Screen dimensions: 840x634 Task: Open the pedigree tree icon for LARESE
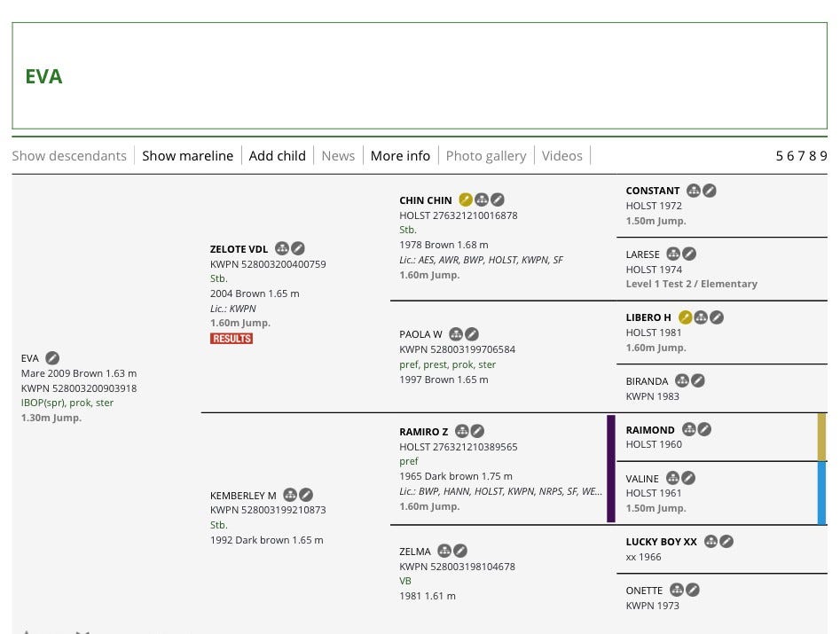673,254
